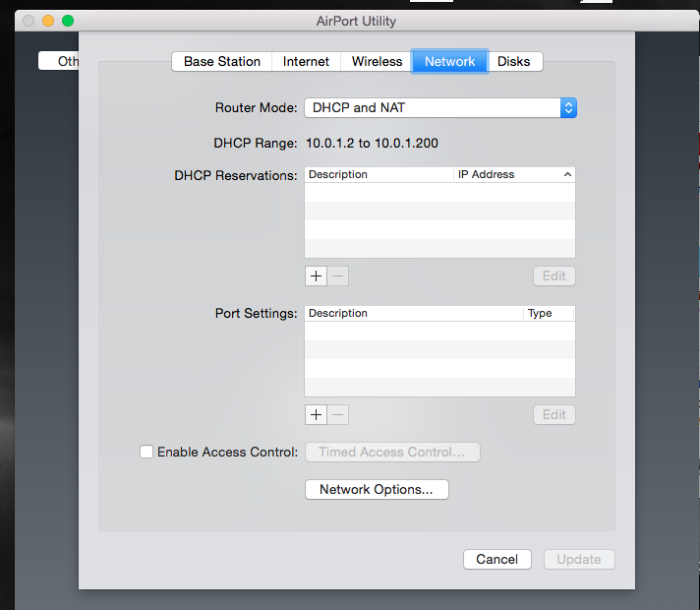Remove DHCP reservation with minus button
Image resolution: width=700 pixels, height=610 pixels.
[338, 276]
